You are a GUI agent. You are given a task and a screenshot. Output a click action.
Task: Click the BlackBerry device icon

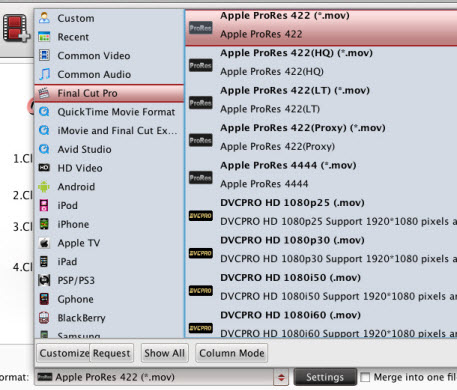[44, 318]
